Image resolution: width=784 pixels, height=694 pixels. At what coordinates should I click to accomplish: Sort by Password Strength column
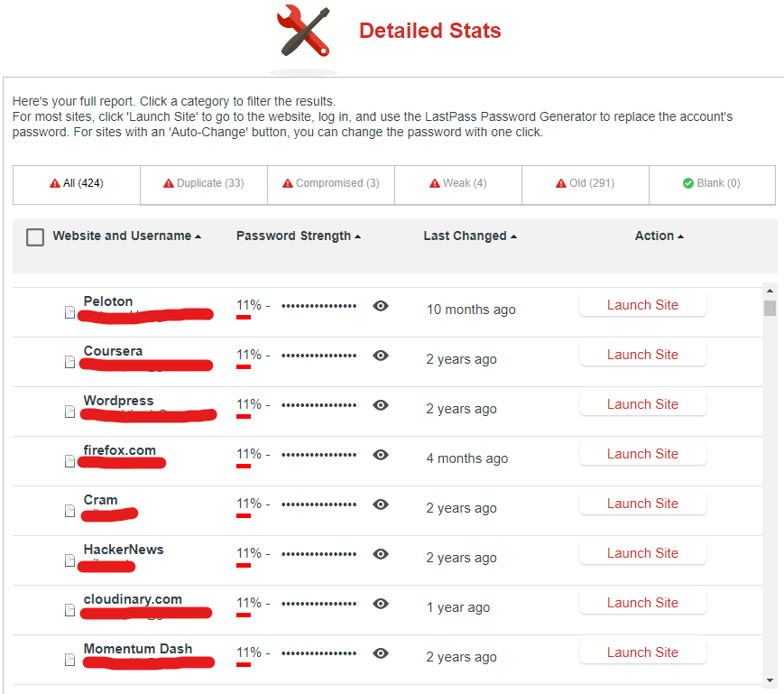click(x=299, y=236)
